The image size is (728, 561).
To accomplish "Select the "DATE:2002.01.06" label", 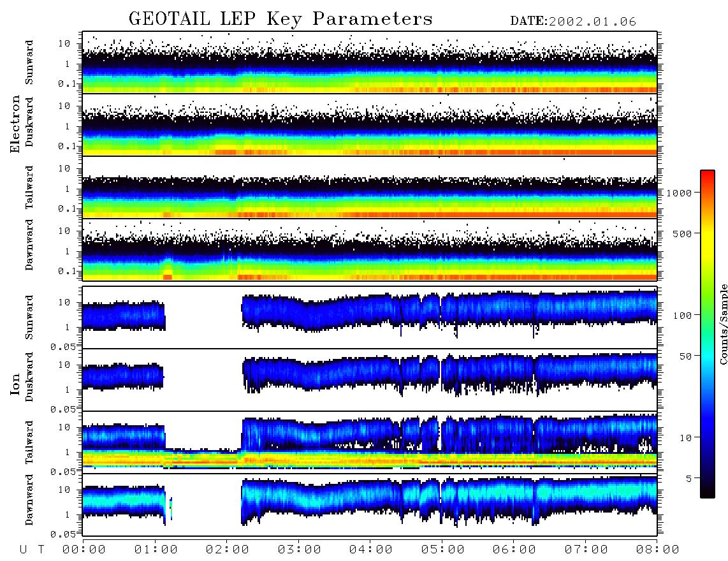I will (573, 22).
